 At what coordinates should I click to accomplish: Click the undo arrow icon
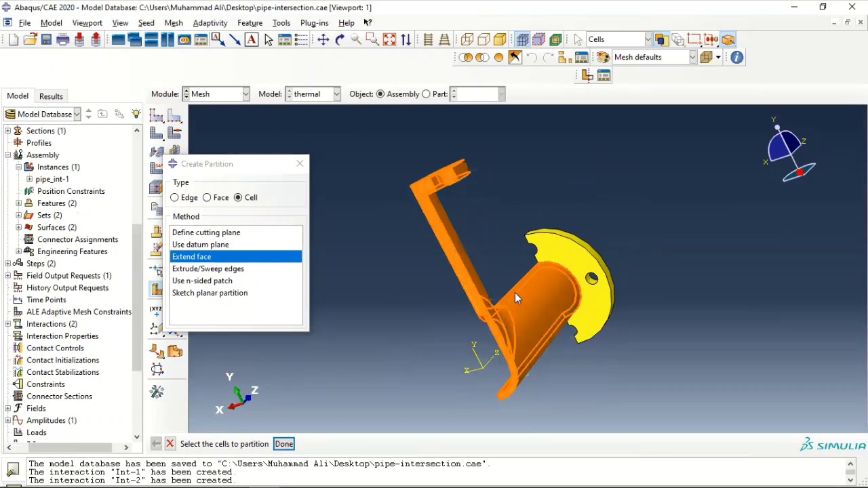pos(532,57)
